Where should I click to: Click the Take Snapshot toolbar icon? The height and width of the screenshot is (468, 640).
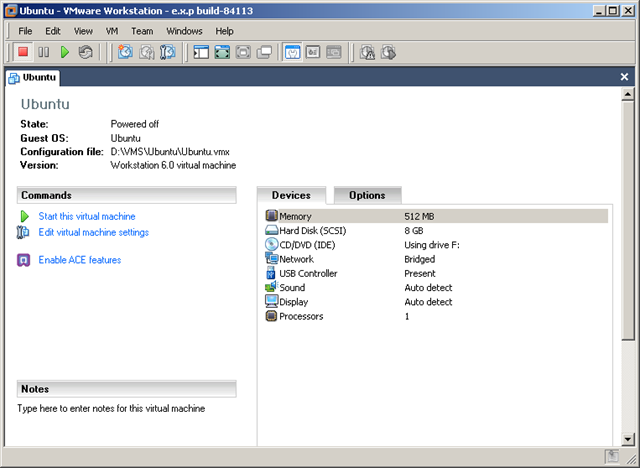[125, 52]
